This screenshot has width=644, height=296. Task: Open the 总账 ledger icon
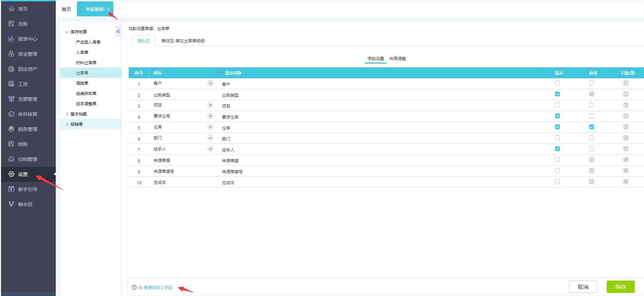click(11, 24)
